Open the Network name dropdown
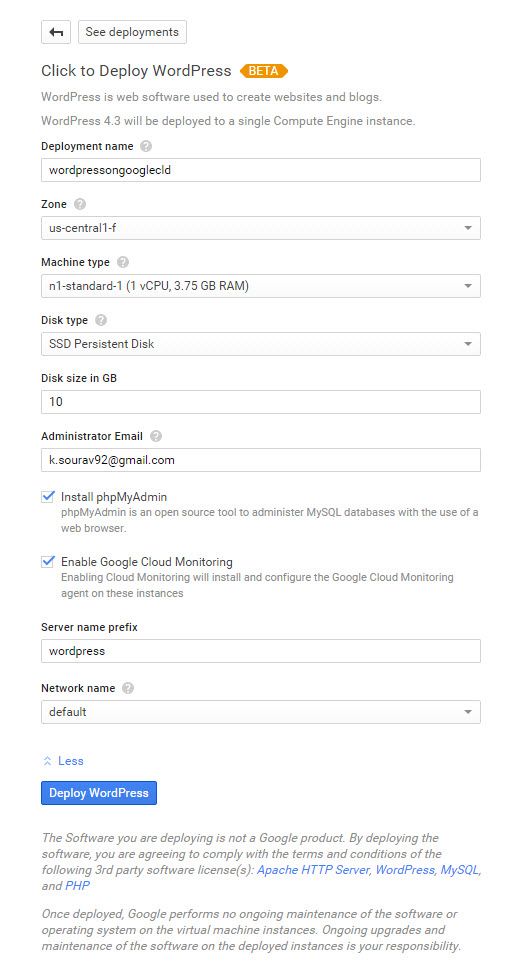The image size is (522, 973). 261,712
